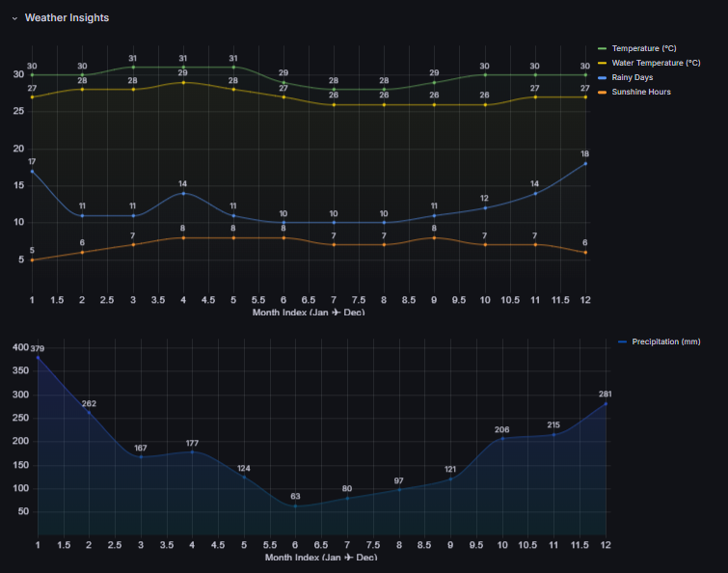Collapse the Weather Insights row chevron
Viewport: 728px width, 573px height.
[14, 18]
